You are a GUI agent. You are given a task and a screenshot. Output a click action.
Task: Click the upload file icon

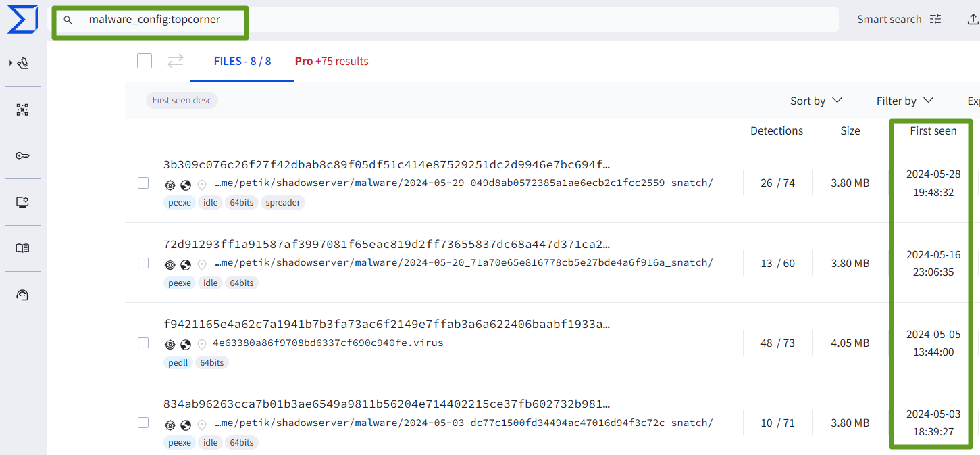coord(973,19)
